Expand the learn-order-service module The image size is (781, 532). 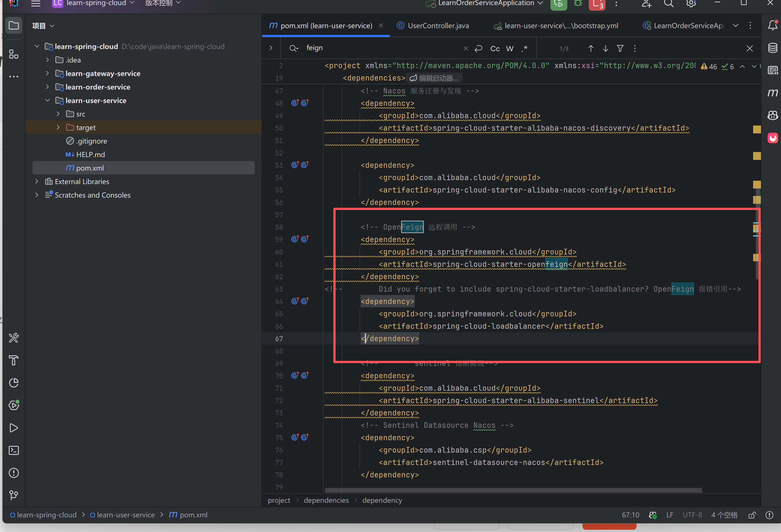click(47, 87)
